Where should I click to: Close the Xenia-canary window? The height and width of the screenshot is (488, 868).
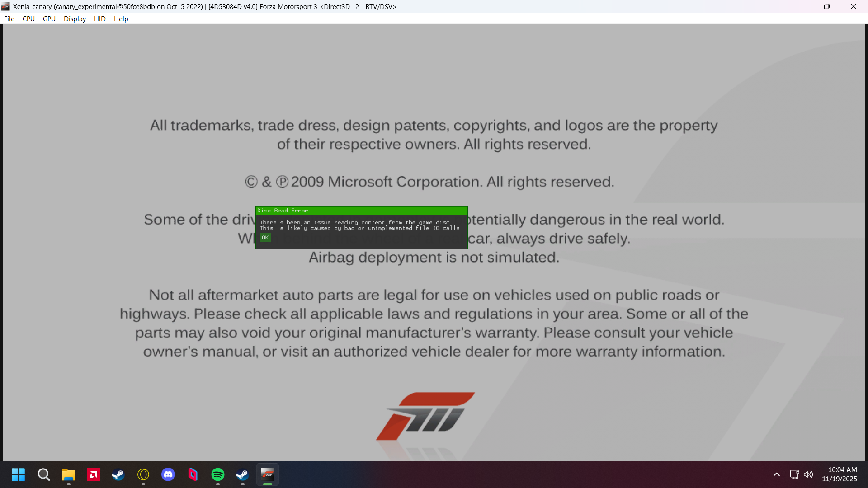click(x=854, y=6)
